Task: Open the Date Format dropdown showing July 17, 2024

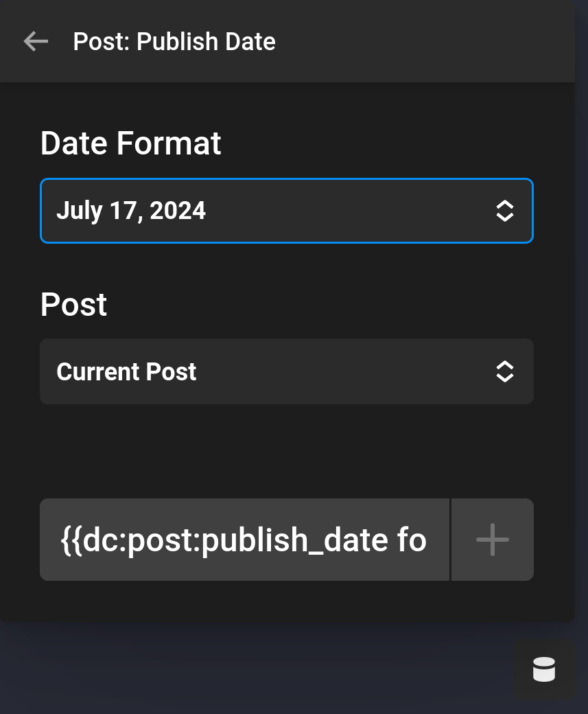Action: coord(287,211)
